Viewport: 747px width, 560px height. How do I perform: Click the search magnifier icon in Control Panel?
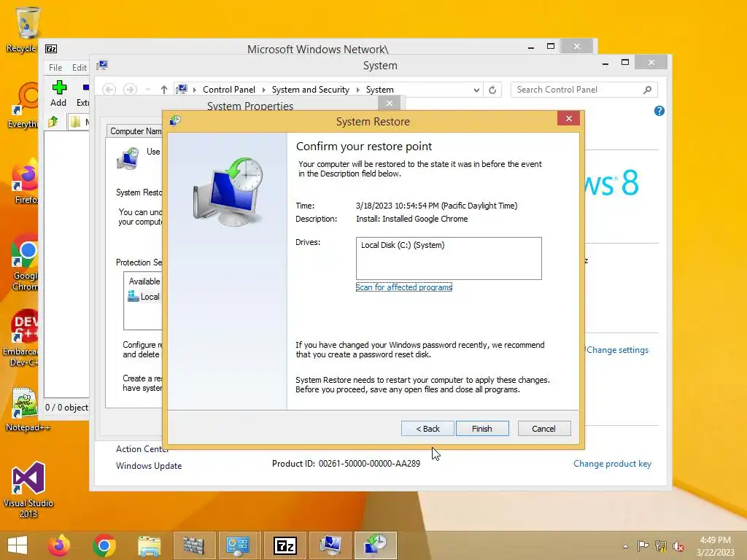click(647, 90)
